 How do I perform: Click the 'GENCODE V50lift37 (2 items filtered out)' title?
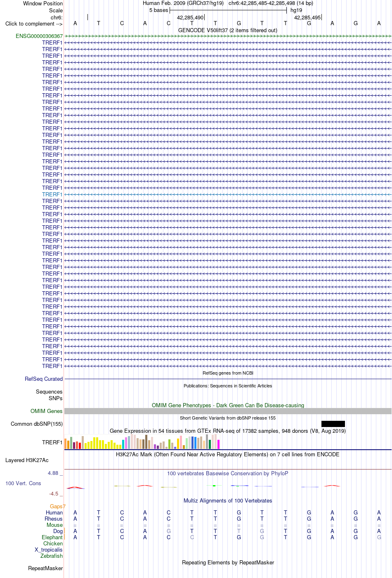click(x=228, y=30)
